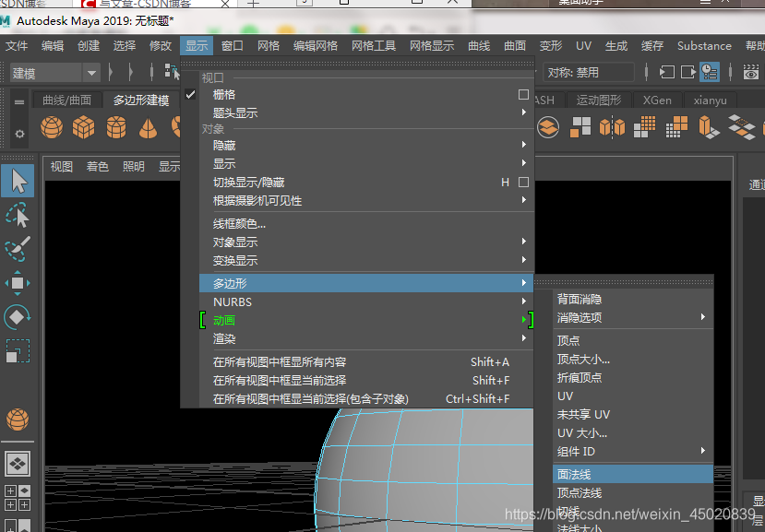Image resolution: width=765 pixels, height=532 pixels.
Task: Click the sphere icon below the toolbox
Action: coord(18,420)
